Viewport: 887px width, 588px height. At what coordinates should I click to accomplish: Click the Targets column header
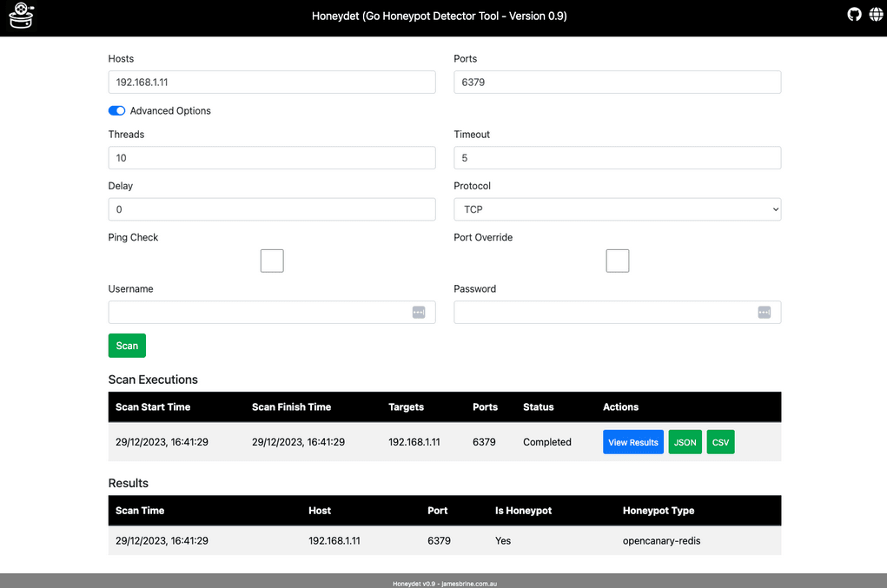click(407, 407)
